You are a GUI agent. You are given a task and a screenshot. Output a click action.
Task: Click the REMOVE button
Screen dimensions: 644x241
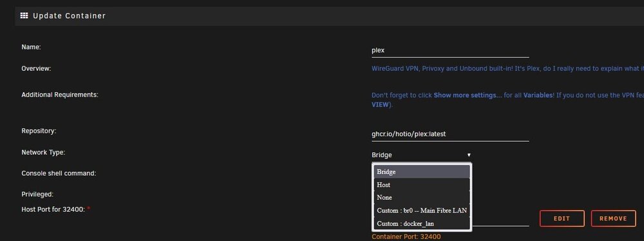[613, 218]
